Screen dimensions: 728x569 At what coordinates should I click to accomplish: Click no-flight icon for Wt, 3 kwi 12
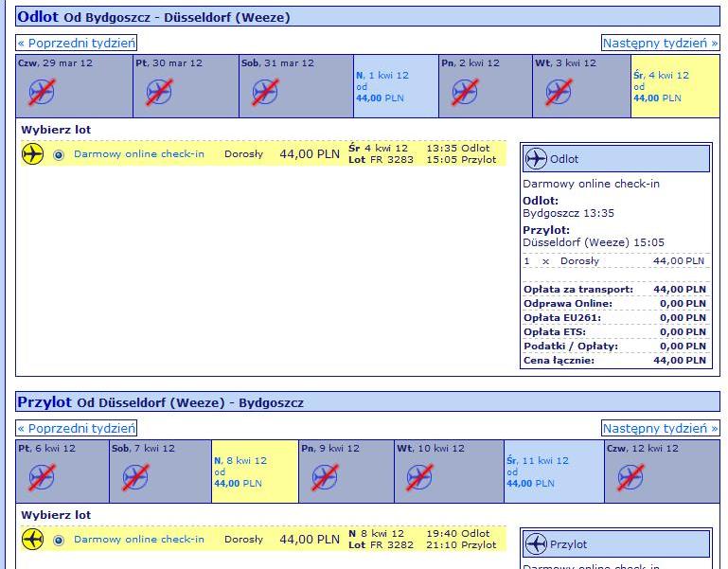(x=559, y=92)
